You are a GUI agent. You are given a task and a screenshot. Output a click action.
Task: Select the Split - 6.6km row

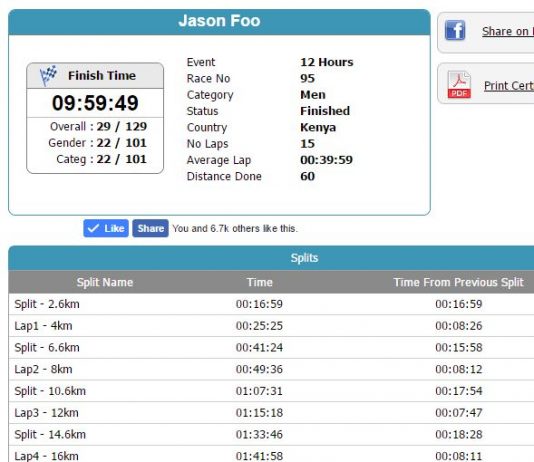tap(271, 348)
